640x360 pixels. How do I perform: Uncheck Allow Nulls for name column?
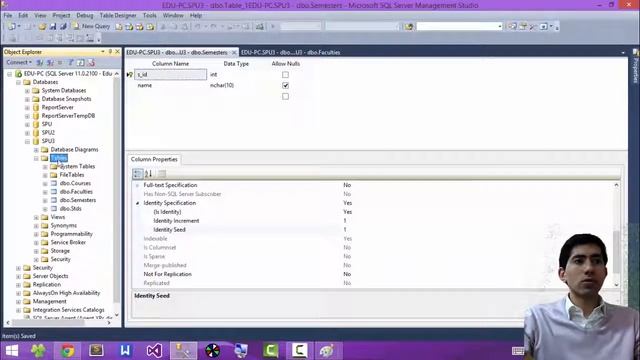tap(285, 85)
